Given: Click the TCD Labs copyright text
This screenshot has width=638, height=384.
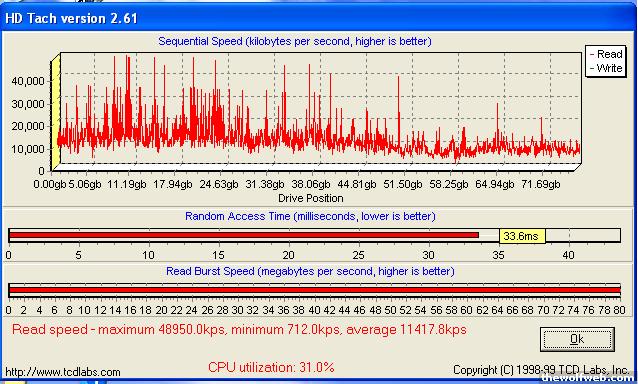Looking at the screenshot, I should point(541,370).
